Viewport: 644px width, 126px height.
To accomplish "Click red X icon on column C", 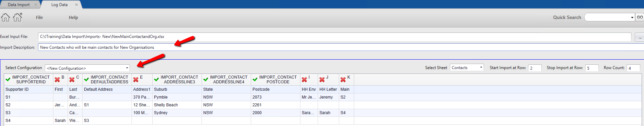I will point(72,80).
